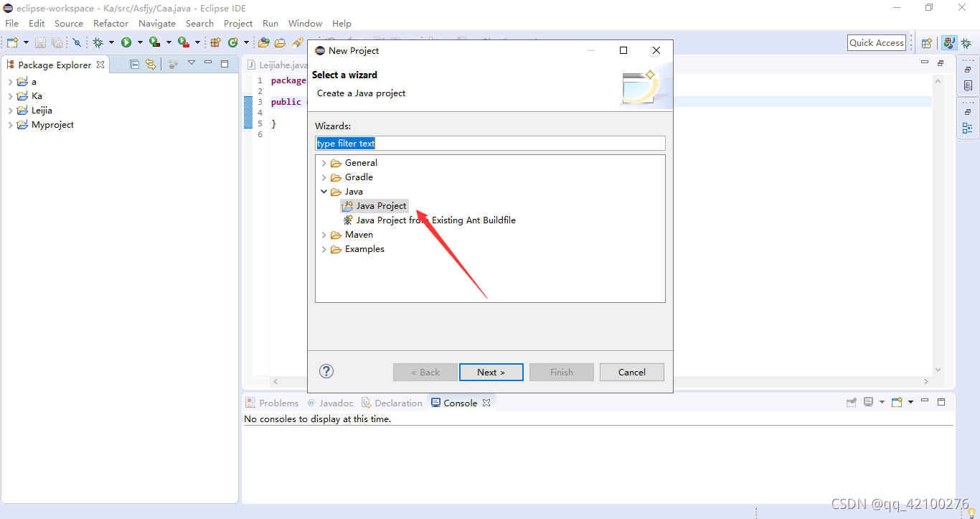The width and height of the screenshot is (980, 519).
Task: Expand project a in Package Explorer
Action: 10,82
